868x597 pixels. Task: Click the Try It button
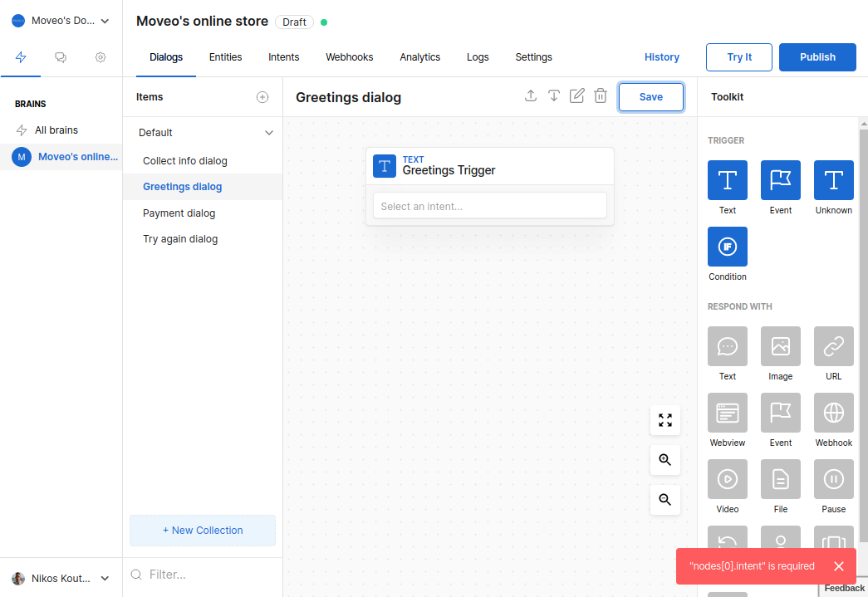pyautogui.click(x=739, y=57)
